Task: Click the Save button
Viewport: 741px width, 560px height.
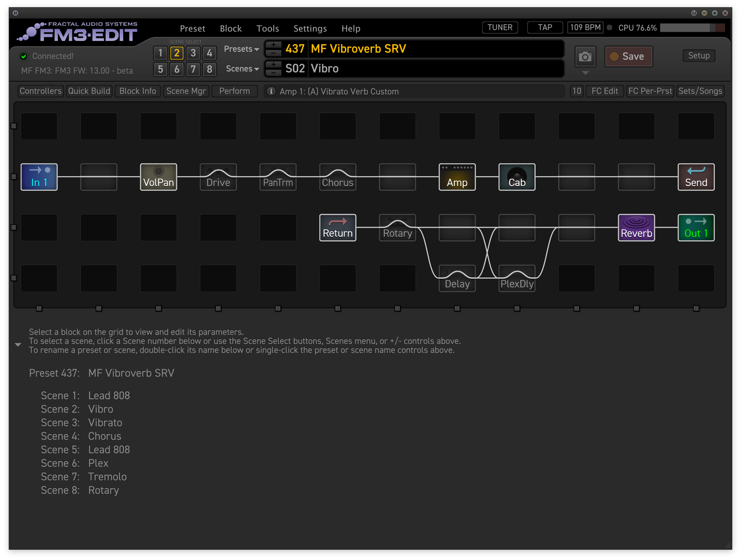Action: pos(629,56)
